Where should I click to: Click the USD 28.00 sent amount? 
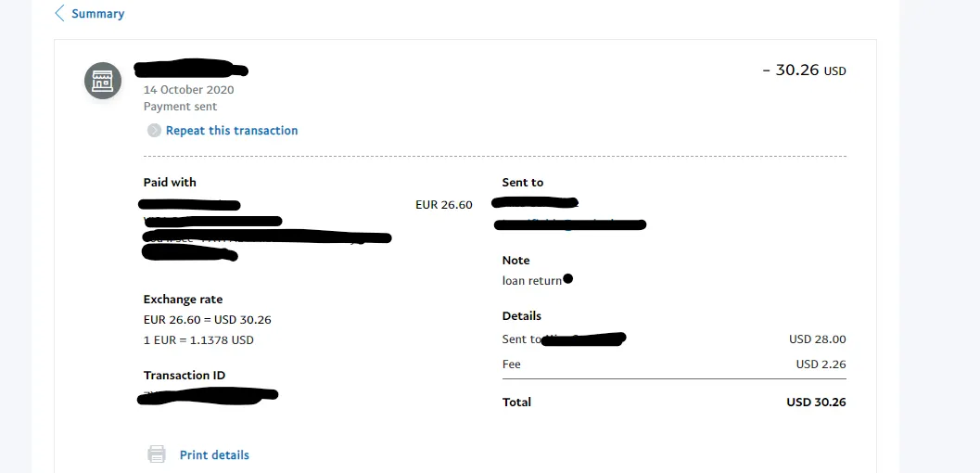[x=817, y=339]
